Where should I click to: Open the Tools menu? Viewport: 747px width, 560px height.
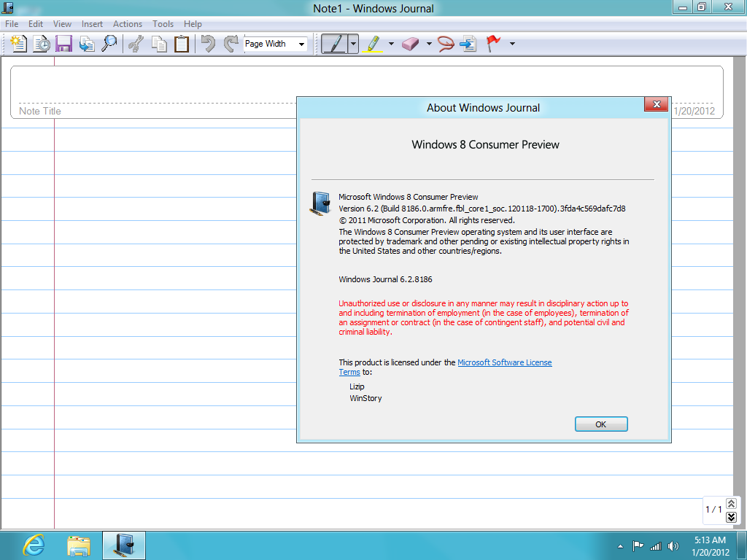pyautogui.click(x=163, y=24)
